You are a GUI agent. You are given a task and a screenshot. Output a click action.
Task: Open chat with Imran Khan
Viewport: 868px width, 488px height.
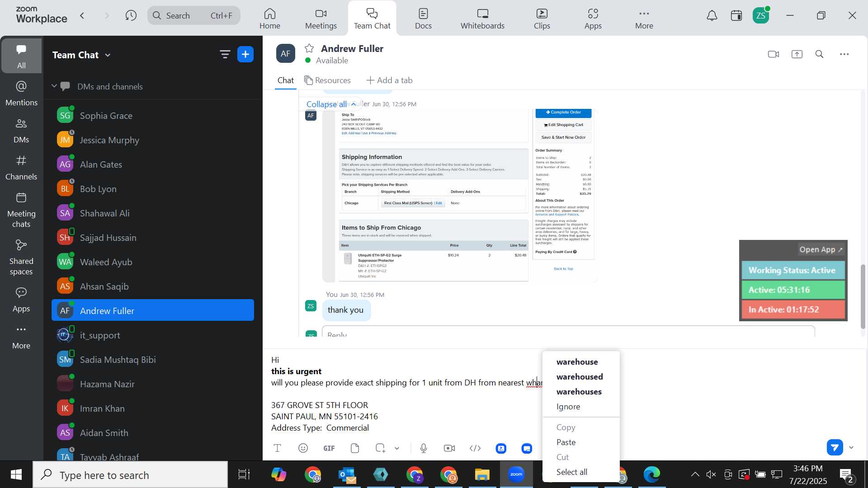(153, 408)
